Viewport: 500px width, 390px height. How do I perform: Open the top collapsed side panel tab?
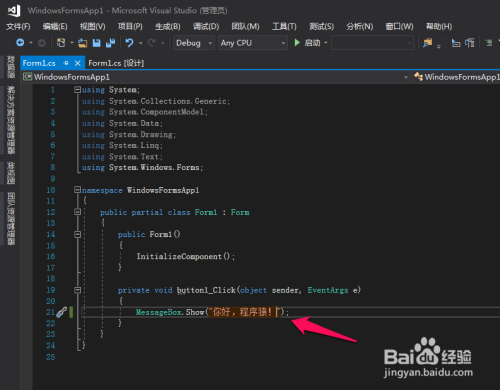tap(11, 67)
